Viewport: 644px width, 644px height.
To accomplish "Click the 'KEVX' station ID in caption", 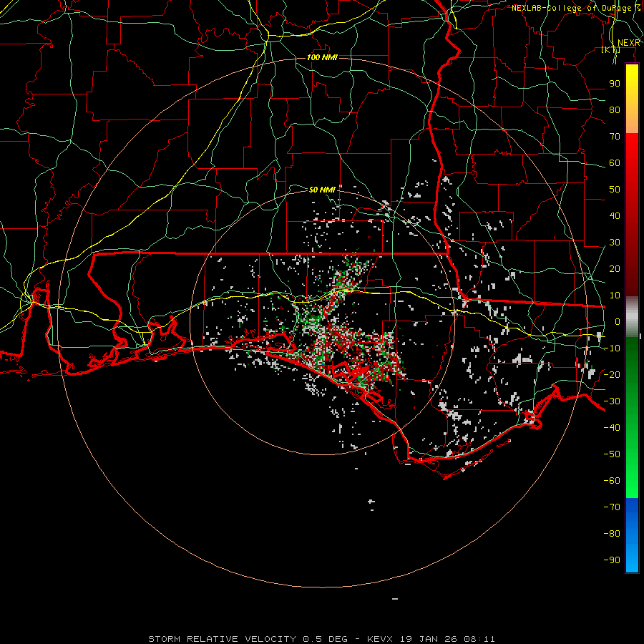I will pyautogui.click(x=380, y=639).
